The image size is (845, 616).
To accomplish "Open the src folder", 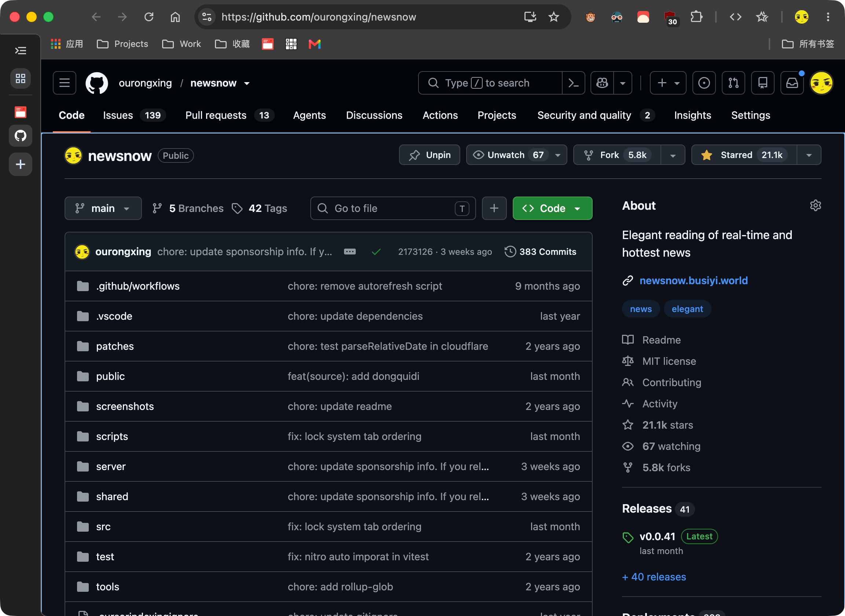I will [103, 527].
